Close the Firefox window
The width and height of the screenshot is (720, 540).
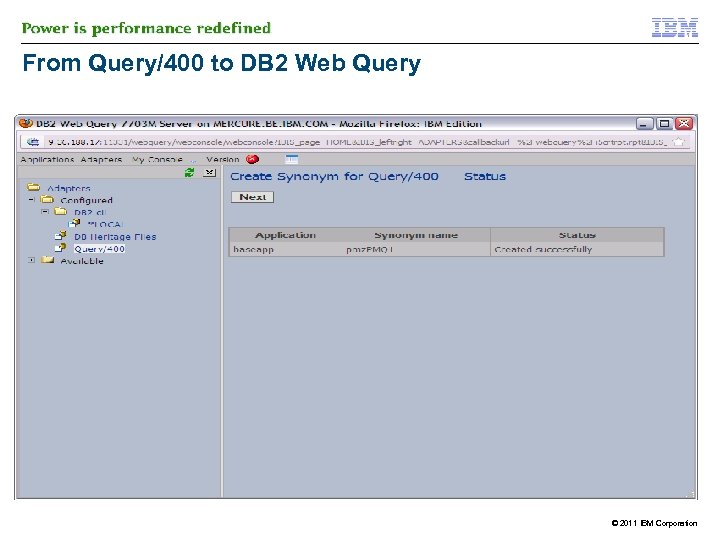pyautogui.click(x=684, y=124)
